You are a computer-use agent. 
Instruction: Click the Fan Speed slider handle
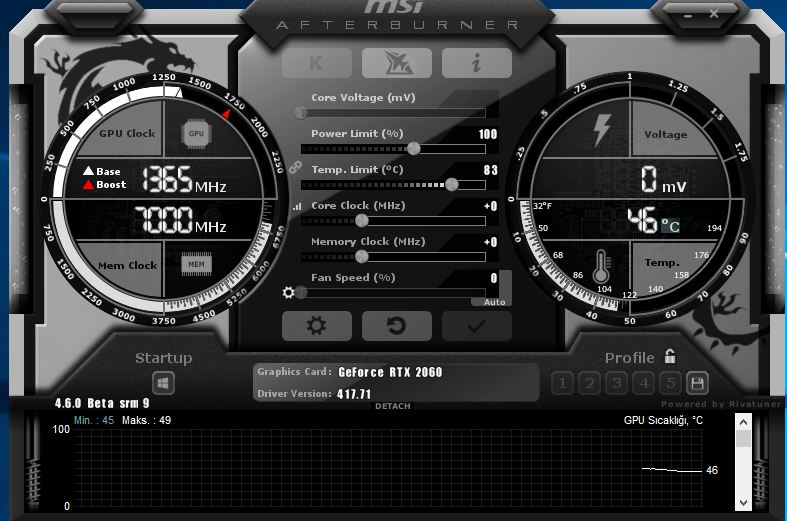pyautogui.click(x=301, y=292)
